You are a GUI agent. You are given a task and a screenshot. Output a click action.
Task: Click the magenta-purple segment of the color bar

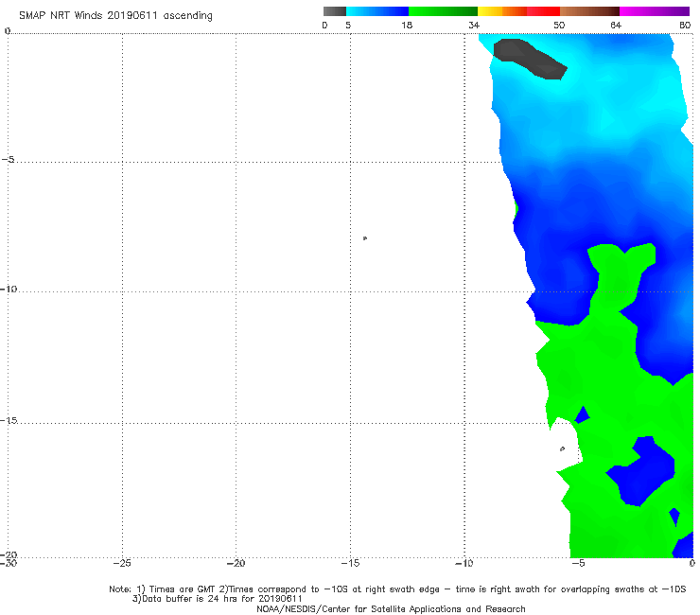click(655, 11)
